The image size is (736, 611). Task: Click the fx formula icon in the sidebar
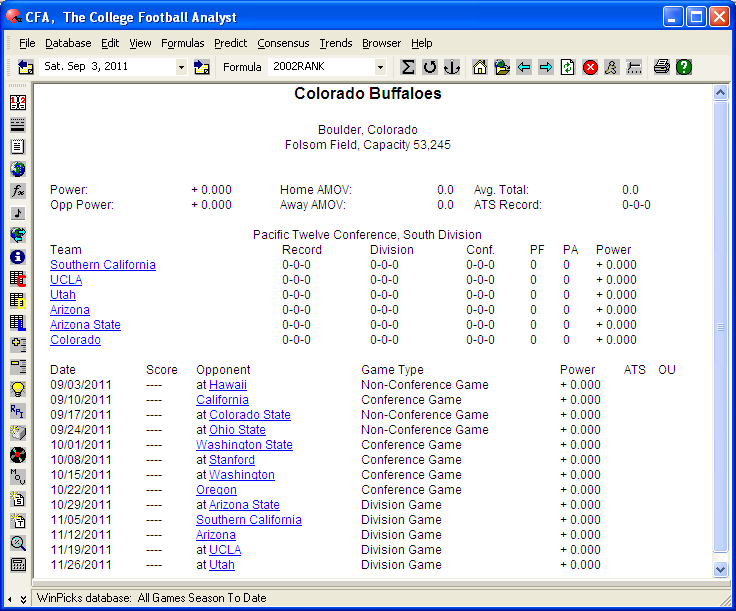18,191
